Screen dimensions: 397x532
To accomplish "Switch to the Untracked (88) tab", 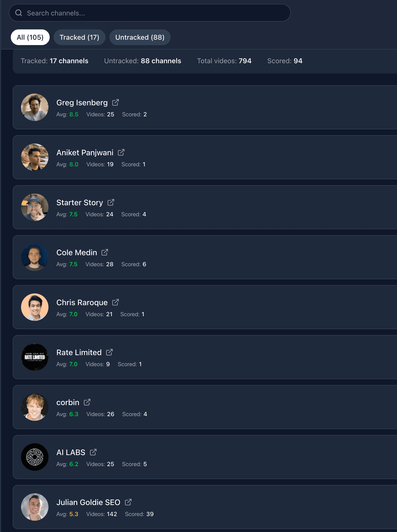I will click(x=140, y=37).
